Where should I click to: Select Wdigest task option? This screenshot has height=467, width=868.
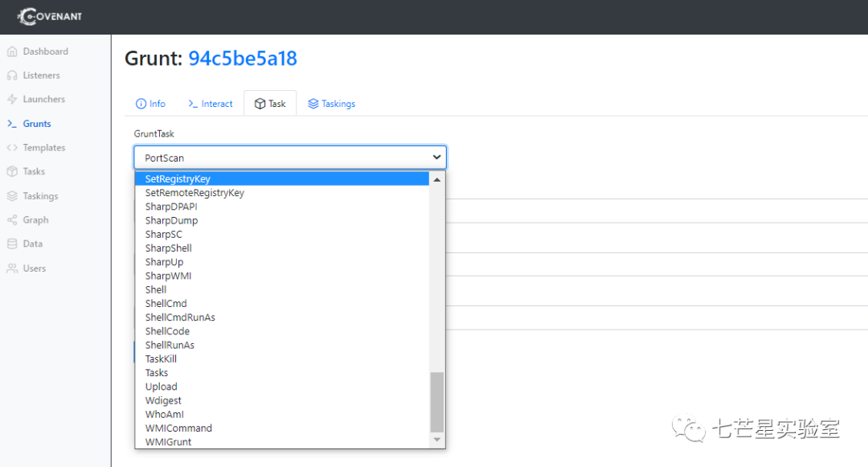click(x=282, y=400)
